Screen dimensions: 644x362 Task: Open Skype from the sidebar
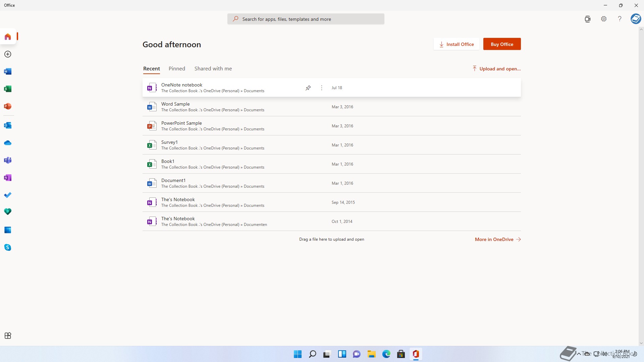tap(8, 247)
